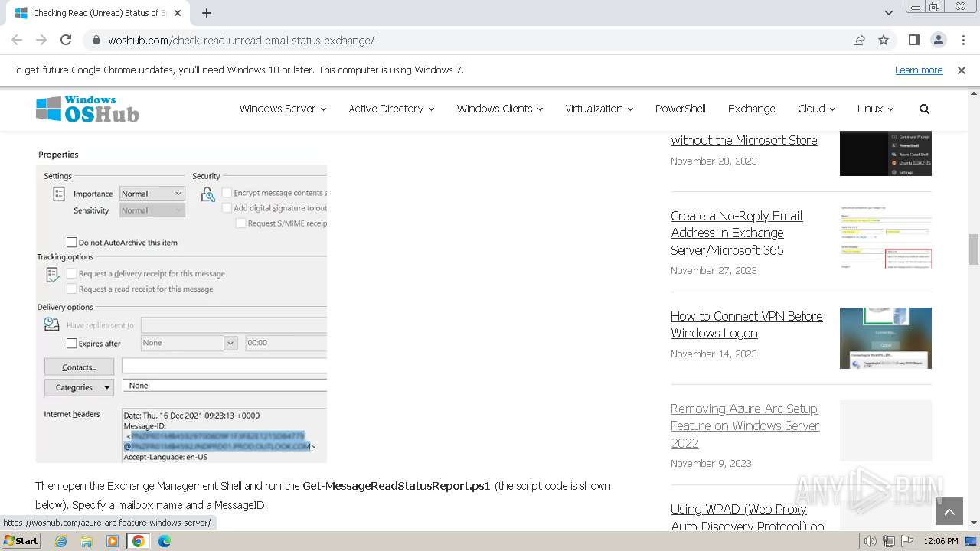Go back to previous page

point(17,40)
